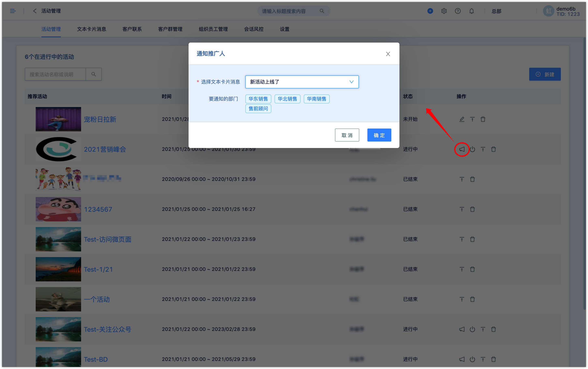Delete the 1234567 activity

[x=472, y=209]
